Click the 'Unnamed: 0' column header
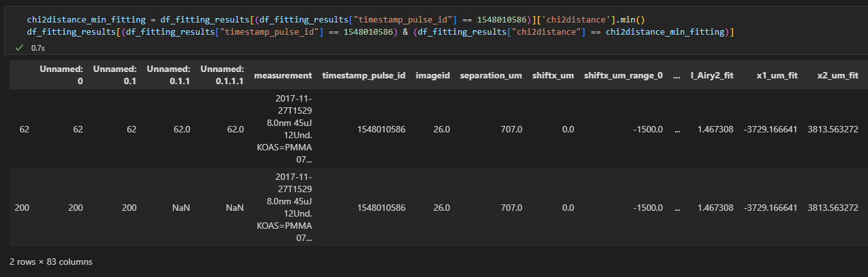Viewport: 868px width, 277px height. (61, 75)
